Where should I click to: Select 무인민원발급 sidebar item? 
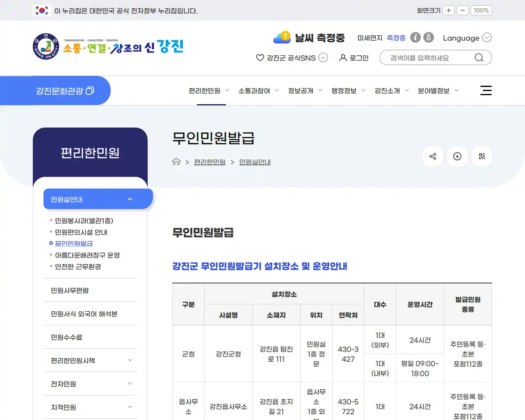[x=74, y=243]
